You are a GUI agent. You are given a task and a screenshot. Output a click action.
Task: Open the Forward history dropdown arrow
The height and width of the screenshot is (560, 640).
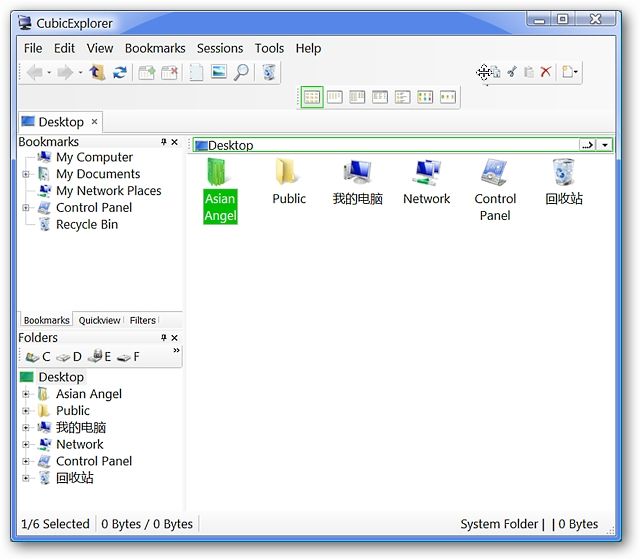pos(80,73)
